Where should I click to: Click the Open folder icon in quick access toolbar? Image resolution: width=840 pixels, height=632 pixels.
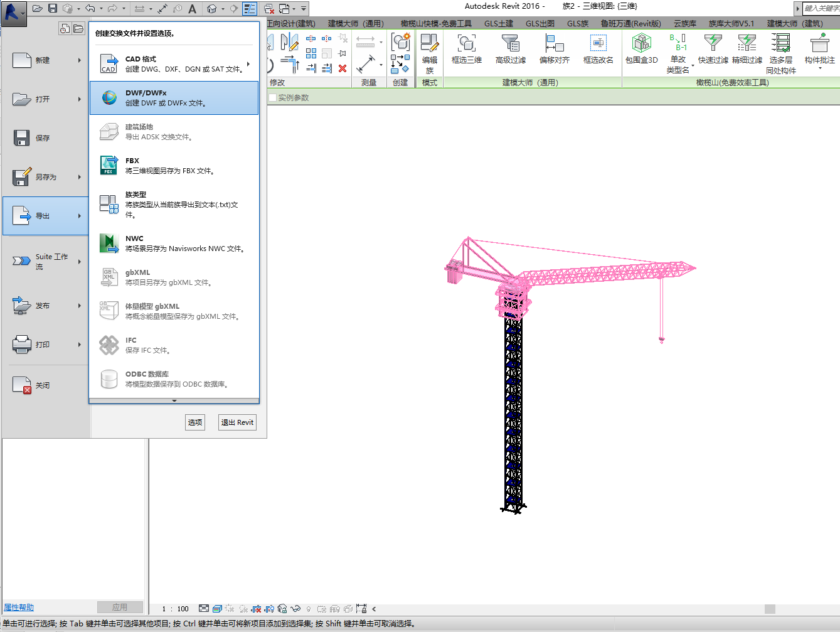(38, 9)
